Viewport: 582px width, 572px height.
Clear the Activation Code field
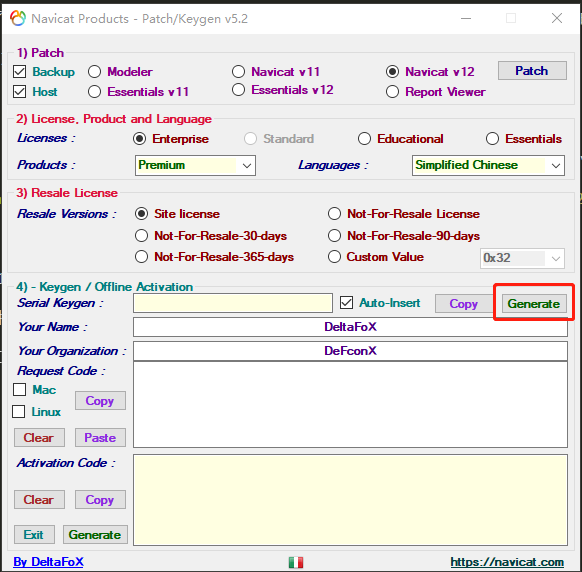click(39, 500)
